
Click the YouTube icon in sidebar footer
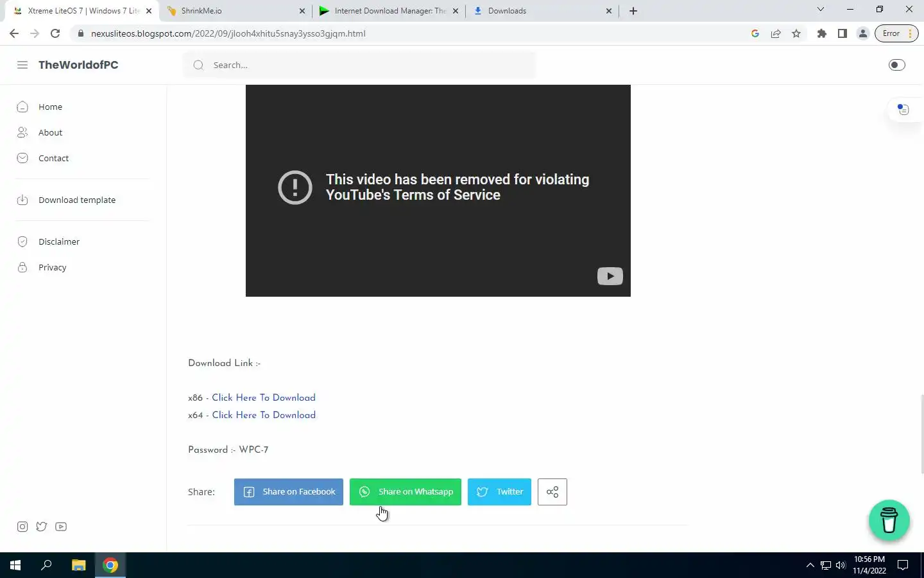[61, 527]
